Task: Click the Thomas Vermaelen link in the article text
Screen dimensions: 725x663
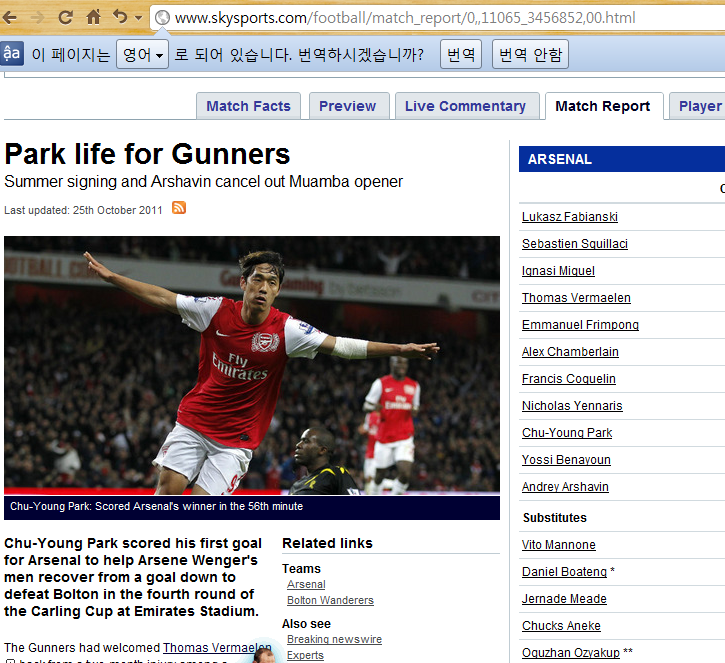Action: click(x=217, y=648)
